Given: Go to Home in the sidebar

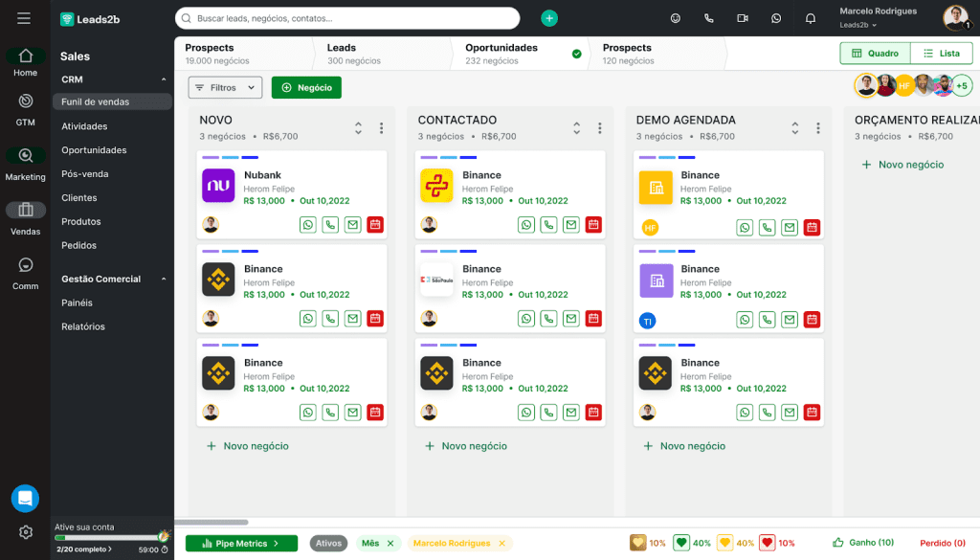Looking at the screenshot, I should point(25,62).
